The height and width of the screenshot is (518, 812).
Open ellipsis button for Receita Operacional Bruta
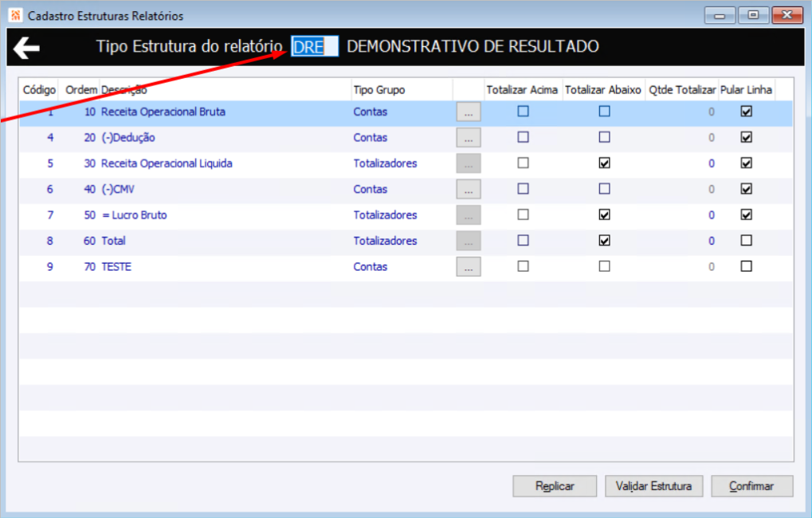[468, 112]
